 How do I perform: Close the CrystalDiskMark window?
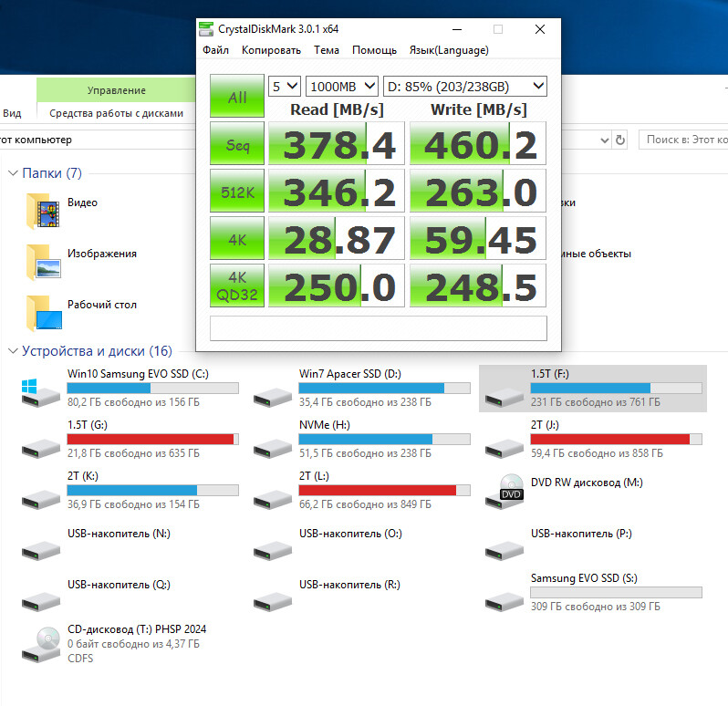(539, 29)
